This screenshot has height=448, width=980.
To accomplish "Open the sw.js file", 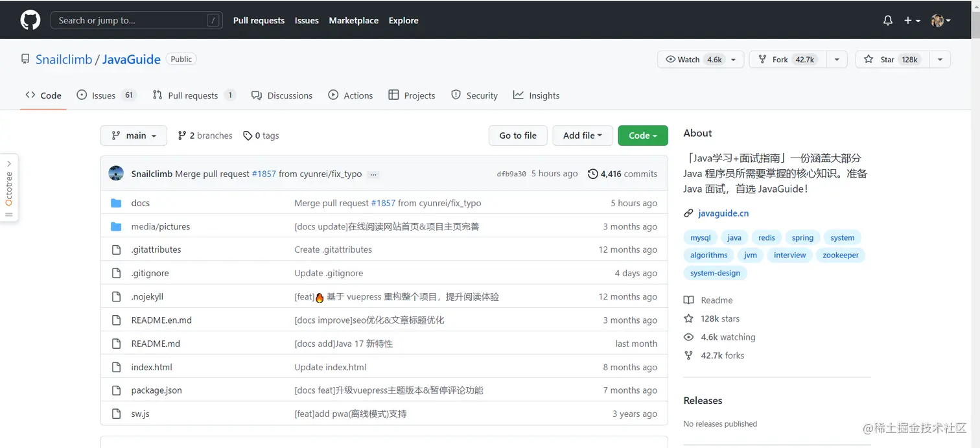I will [x=140, y=414].
